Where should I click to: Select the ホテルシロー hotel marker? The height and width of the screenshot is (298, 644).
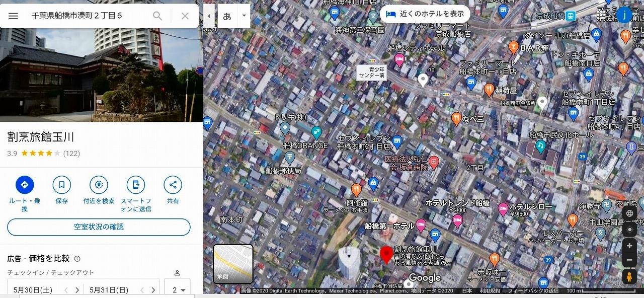(x=503, y=209)
